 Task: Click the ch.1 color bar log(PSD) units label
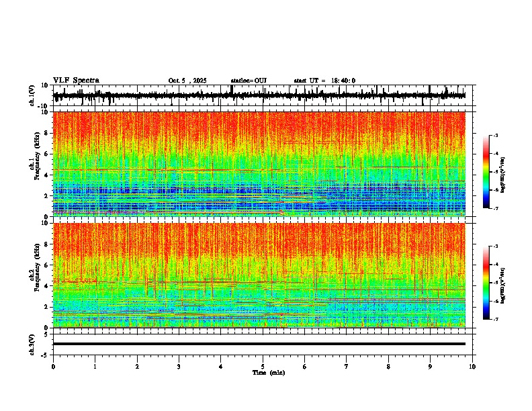pyautogui.click(x=503, y=175)
